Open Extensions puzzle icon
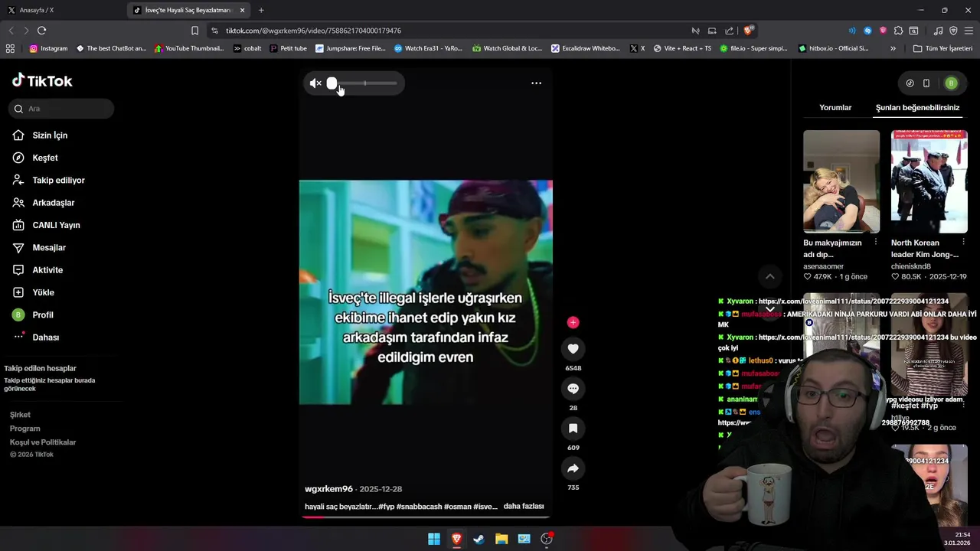Image resolution: width=980 pixels, height=551 pixels. [898, 31]
